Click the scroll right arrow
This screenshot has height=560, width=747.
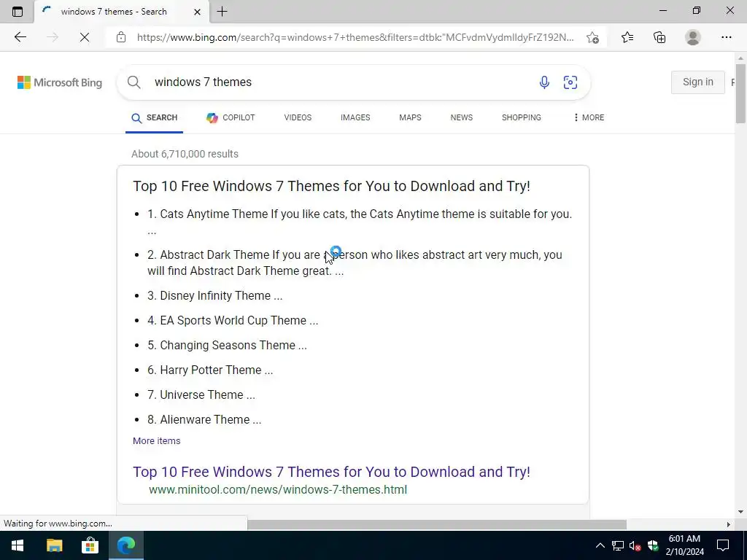[x=729, y=524]
